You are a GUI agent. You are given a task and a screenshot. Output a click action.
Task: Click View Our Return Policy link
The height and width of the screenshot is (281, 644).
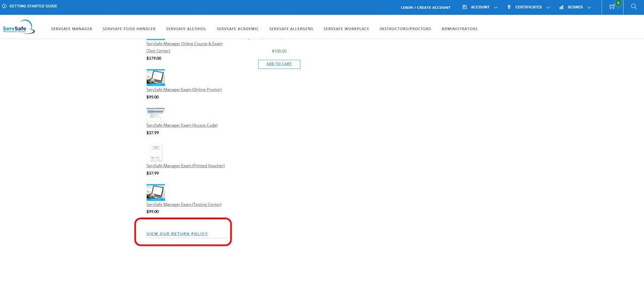click(x=177, y=234)
